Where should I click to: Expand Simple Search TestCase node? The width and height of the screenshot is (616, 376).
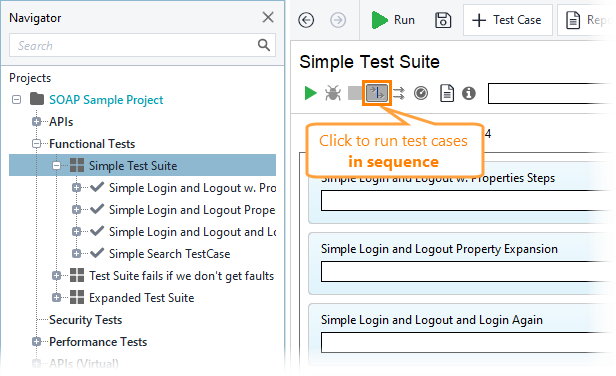(x=77, y=254)
